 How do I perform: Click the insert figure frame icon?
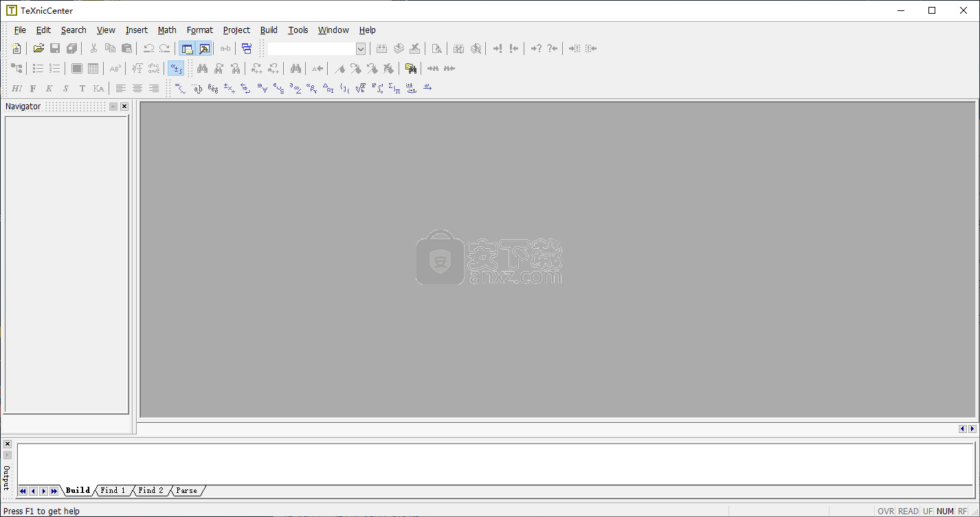[77, 69]
